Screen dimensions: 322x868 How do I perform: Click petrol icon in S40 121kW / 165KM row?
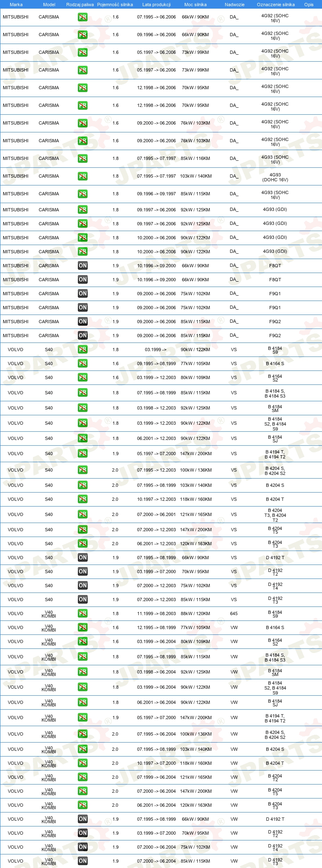tap(82, 514)
